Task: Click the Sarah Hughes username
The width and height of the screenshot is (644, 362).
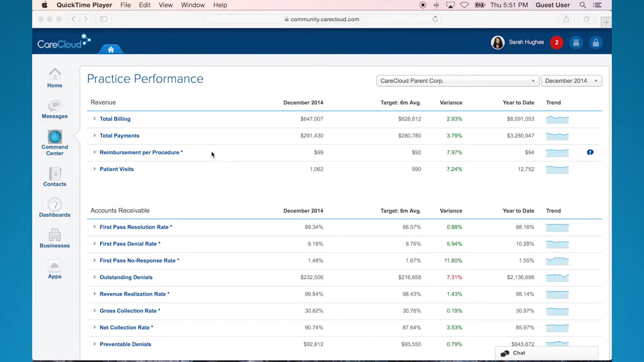Action: [x=526, y=42]
